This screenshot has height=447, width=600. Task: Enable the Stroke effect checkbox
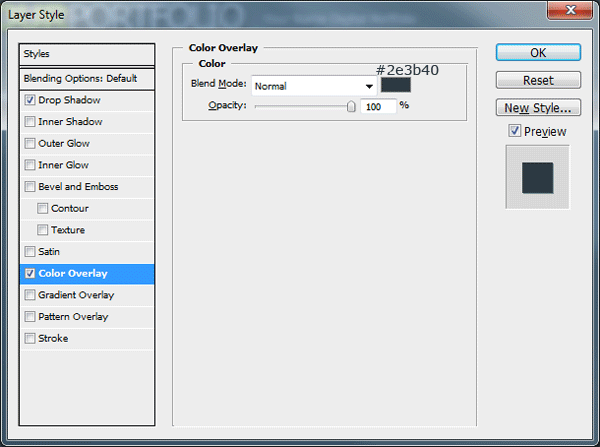tap(30, 338)
